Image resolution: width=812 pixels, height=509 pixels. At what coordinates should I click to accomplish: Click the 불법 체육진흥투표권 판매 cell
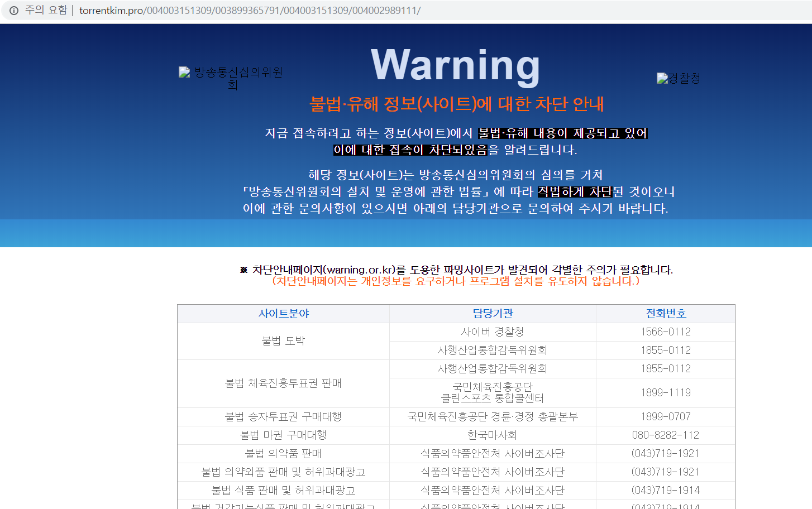pos(283,383)
